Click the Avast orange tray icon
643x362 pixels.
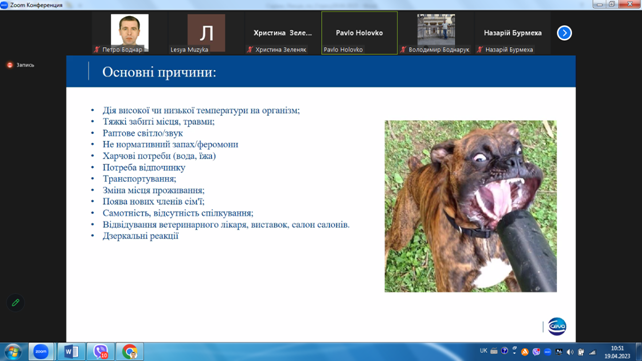click(524, 352)
